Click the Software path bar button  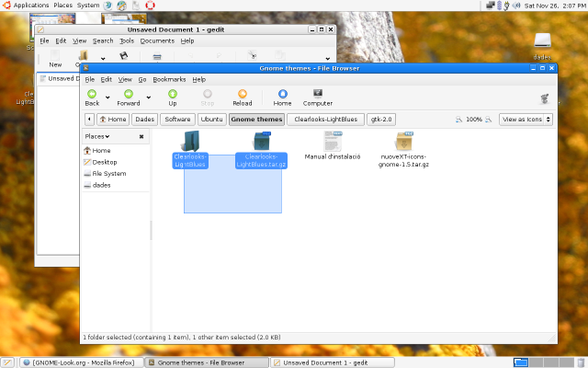pos(177,120)
